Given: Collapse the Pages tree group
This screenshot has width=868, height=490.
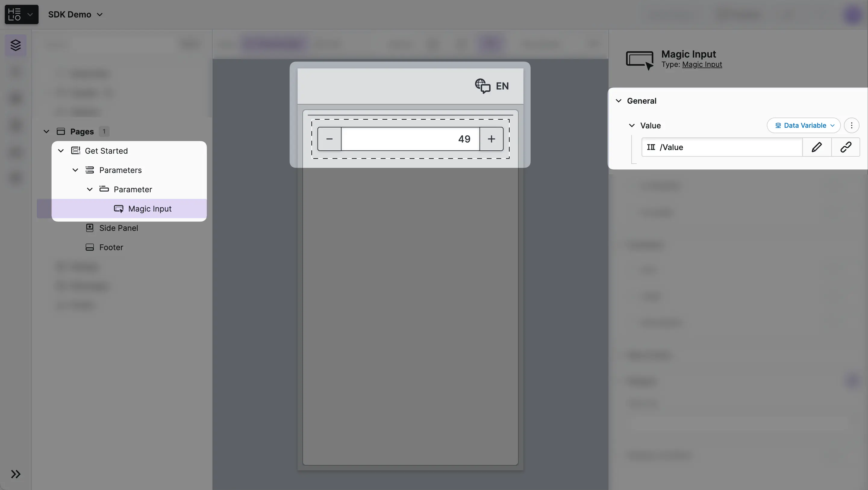Looking at the screenshot, I should pos(46,131).
